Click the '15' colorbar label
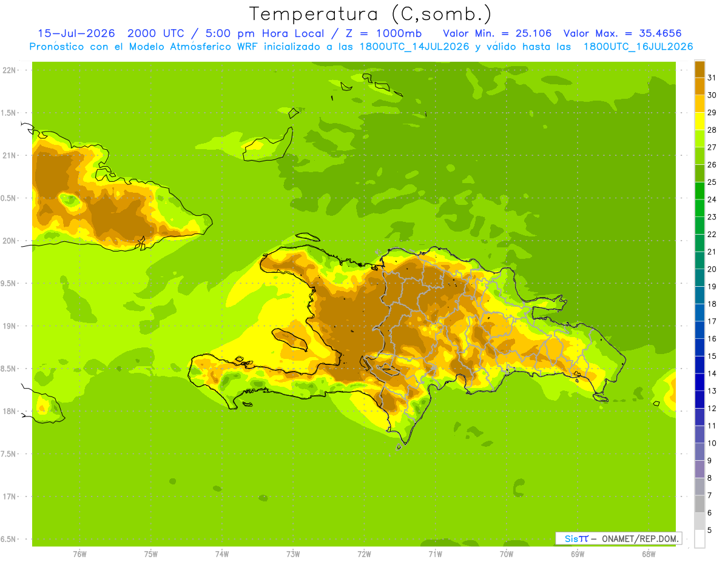 712,356
